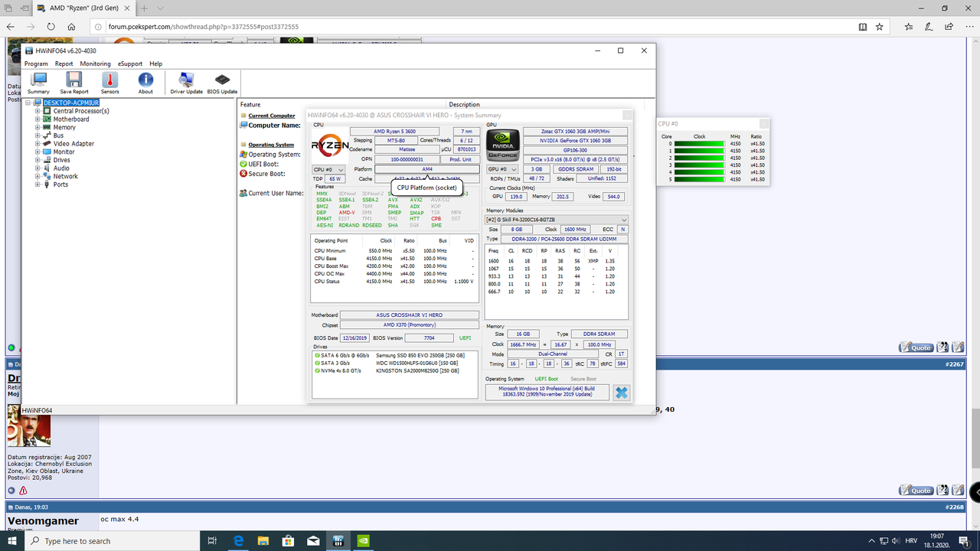Image resolution: width=980 pixels, height=551 pixels.
Task: Click the browser page refresh icon
Action: (51, 25)
